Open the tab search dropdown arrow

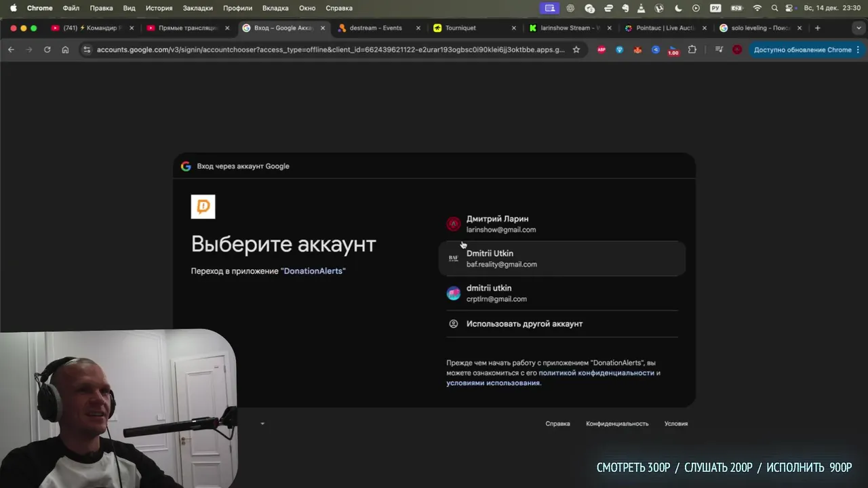[858, 28]
